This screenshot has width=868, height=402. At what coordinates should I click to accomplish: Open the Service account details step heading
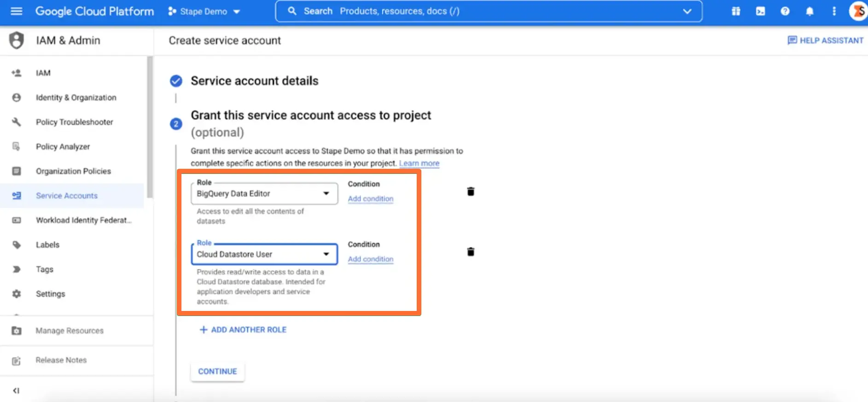pyautogui.click(x=255, y=81)
